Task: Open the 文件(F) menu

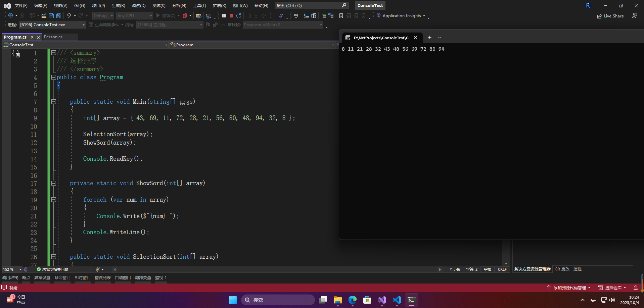Action: point(21,6)
